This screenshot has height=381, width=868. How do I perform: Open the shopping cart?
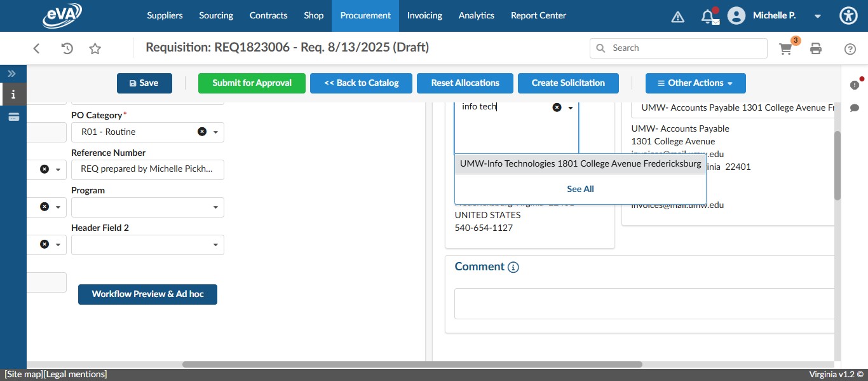coord(786,48)
